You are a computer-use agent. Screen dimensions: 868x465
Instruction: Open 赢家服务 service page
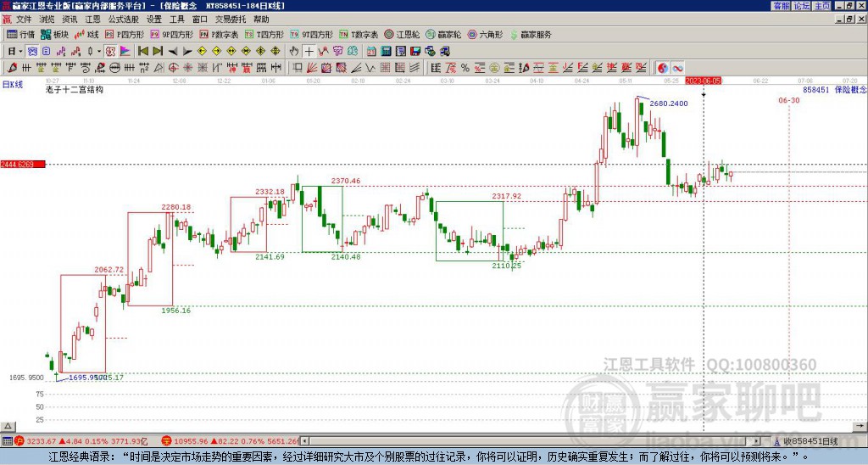point(531,34)
